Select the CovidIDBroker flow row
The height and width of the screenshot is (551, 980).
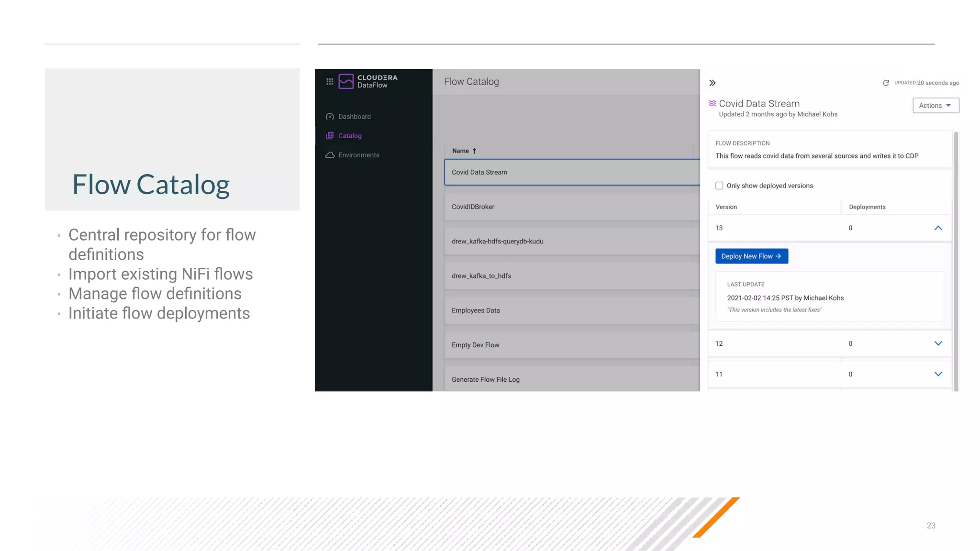point(569,207)
